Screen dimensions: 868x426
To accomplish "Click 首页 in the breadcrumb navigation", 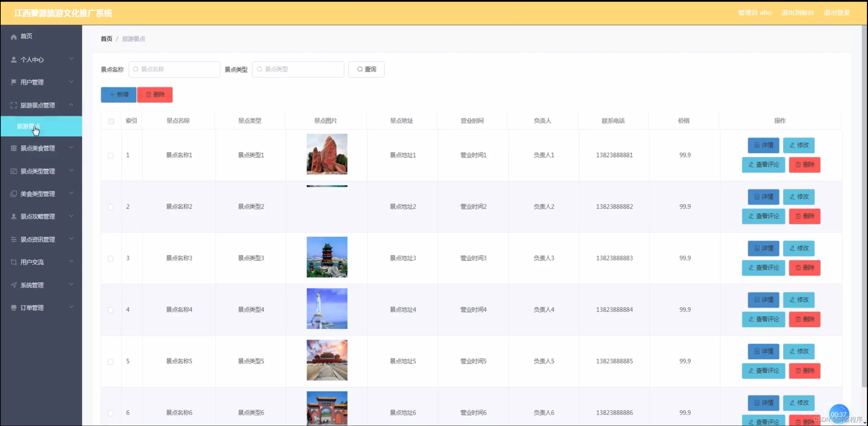I will coord(106,38).
